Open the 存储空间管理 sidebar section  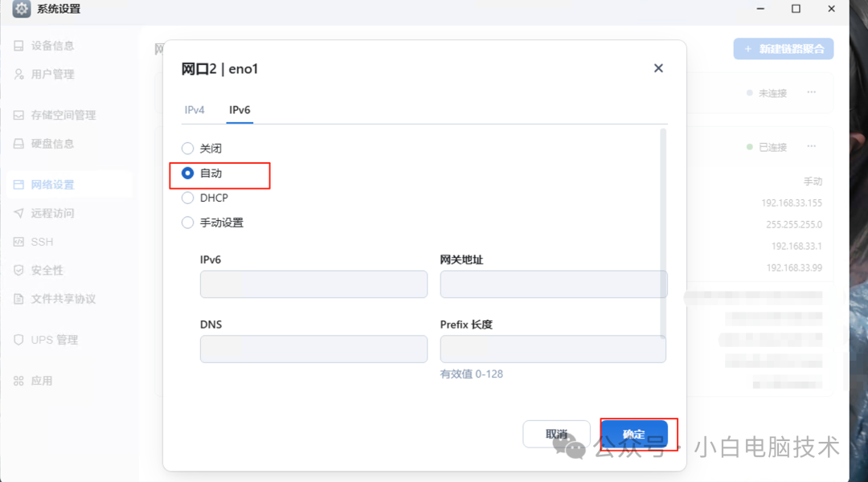56,115
